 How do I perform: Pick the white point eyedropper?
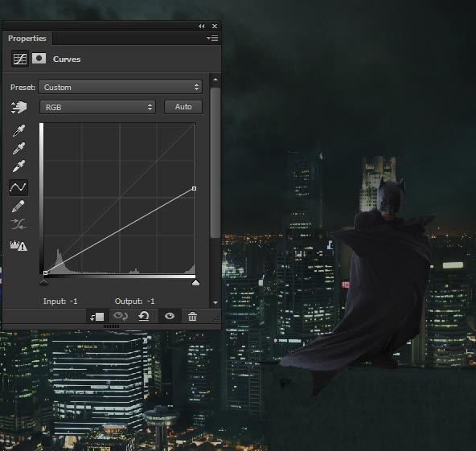click(x=18, y=166)
